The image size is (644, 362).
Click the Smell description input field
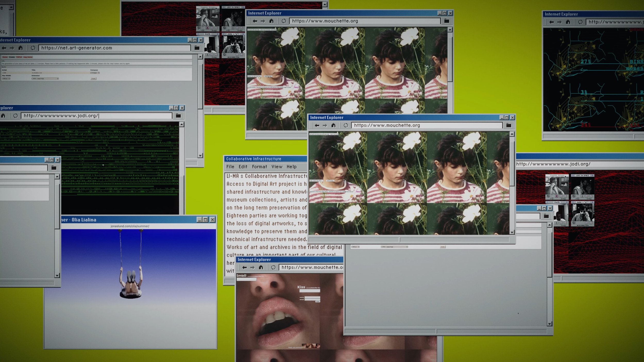coord(247,279)
